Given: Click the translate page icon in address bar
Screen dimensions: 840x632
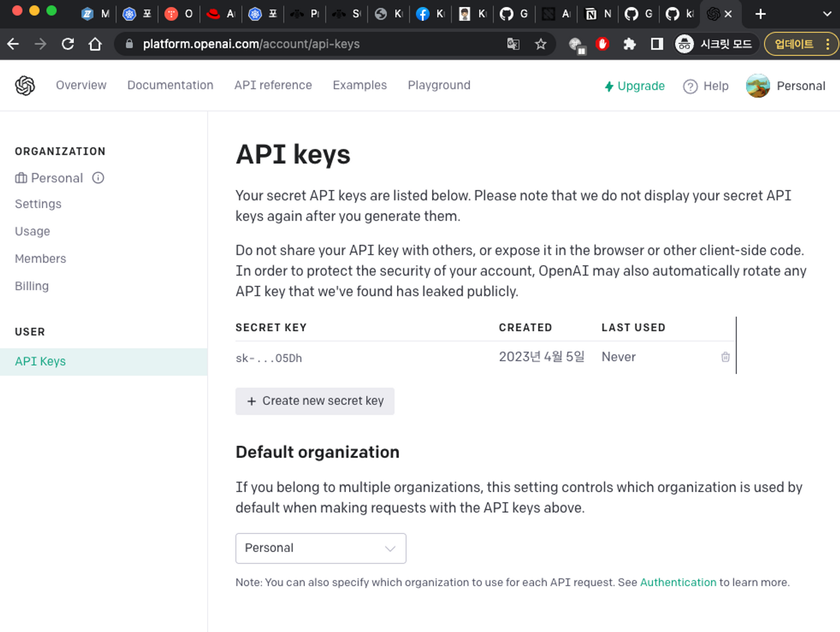Looking at the screenshot, I should pyautogui.click(x=513, y=44).
